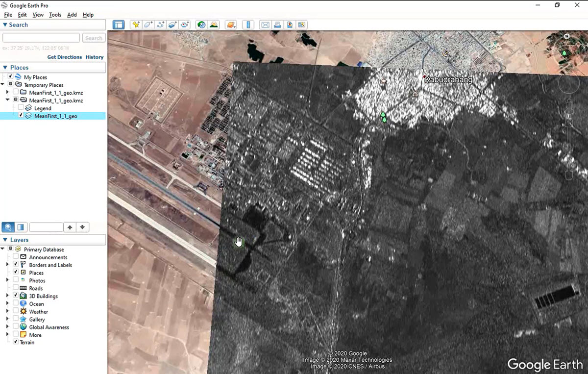This screenshot has width=588, height=374.
Task: Select the Add Polygon tool
Action: (x=148, y=25)
